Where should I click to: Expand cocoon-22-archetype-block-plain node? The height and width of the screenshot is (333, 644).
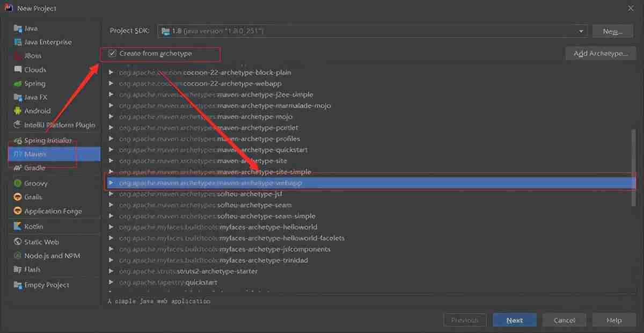tap(111, 73)
